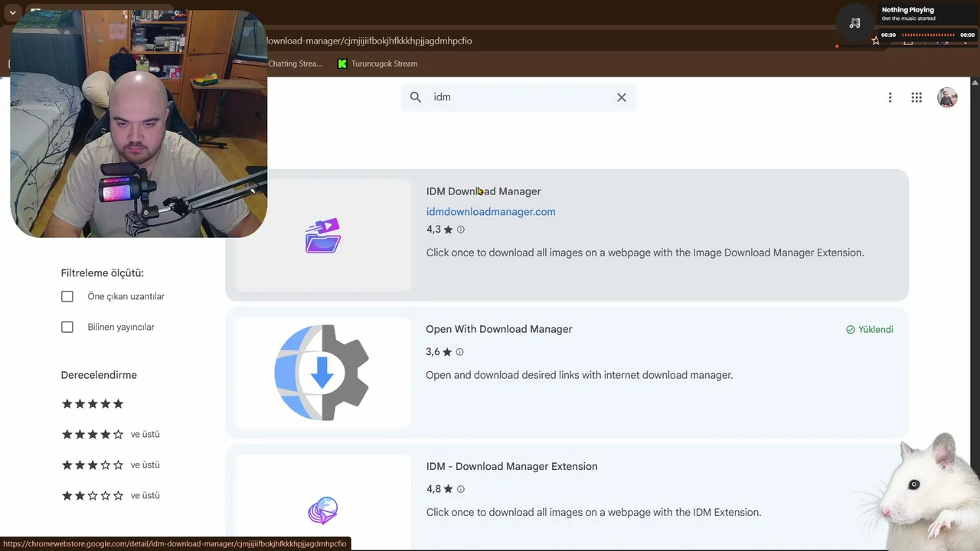Focus the Web Store search field
Viewport: 980px width, 551px height.
(519, 97)
